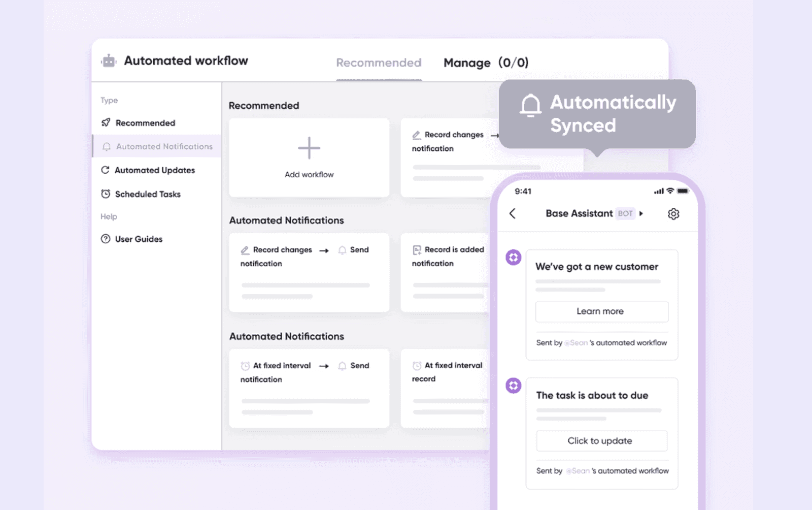This screenshot has height=510, width=812.
Task: Select the Recommended filter in the Type list
Action: click(x=145, y=122)
